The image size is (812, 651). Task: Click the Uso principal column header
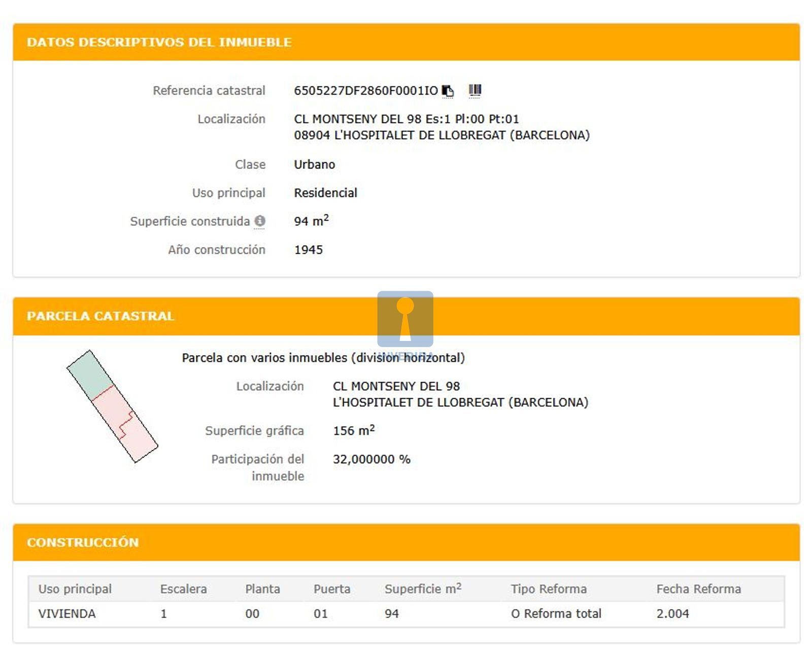(75, 589)
